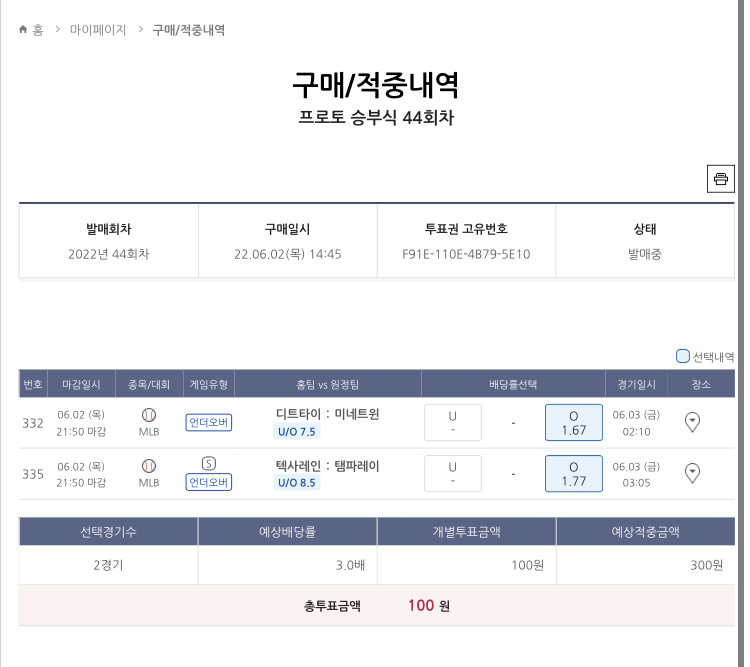750x667 pixels.
Task: Click 홈팀 vs 원정팀 column header
Action: pos(328,384)
